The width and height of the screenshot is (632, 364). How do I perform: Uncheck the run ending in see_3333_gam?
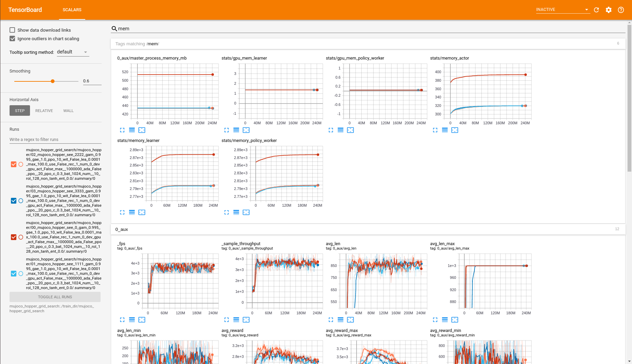[14, 201]
